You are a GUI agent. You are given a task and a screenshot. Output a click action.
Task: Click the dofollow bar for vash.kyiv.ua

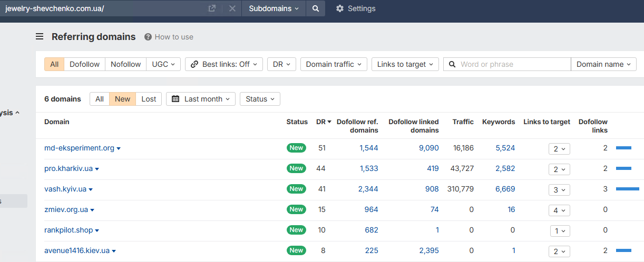627,189
